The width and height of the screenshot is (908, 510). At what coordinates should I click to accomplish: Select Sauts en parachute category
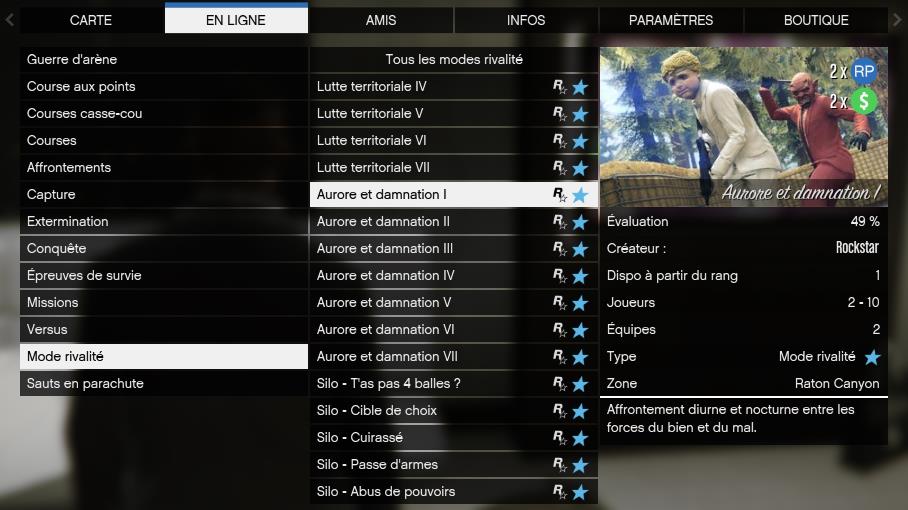(x=164, y=383)
